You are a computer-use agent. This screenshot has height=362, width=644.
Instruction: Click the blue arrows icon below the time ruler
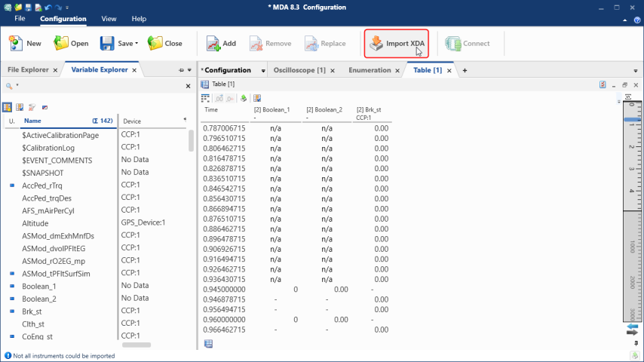click(x=632, y=326)
